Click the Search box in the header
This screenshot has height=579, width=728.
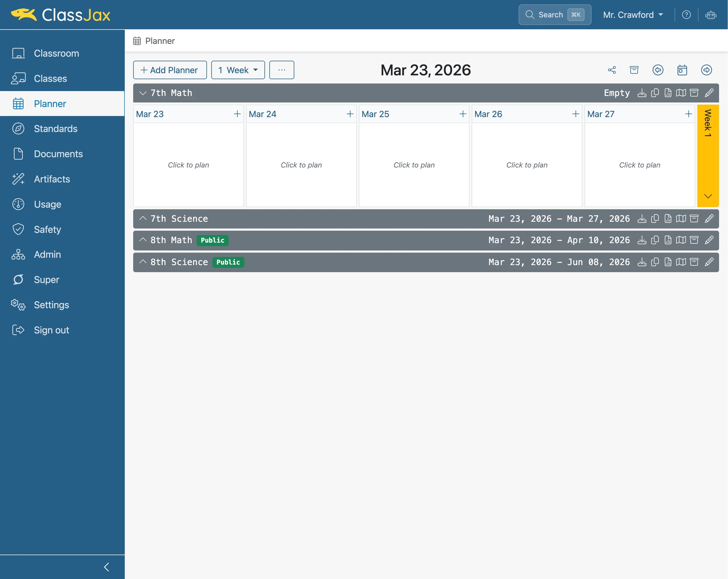555,15
